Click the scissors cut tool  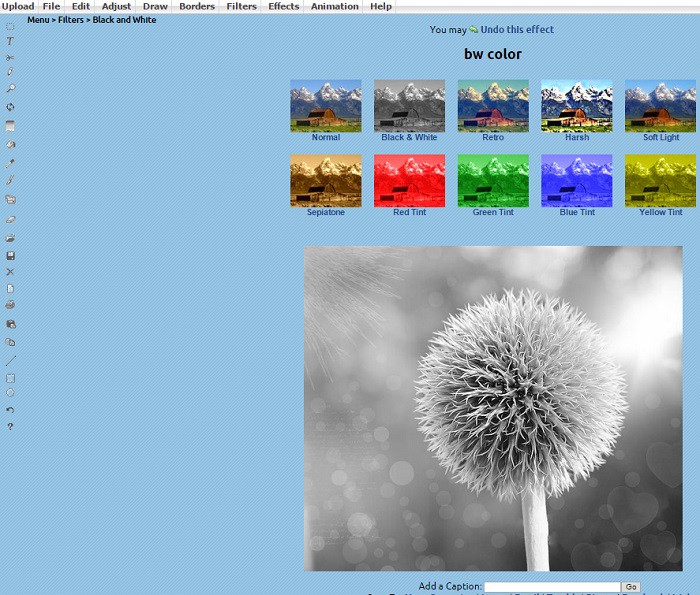coord(10,58)
